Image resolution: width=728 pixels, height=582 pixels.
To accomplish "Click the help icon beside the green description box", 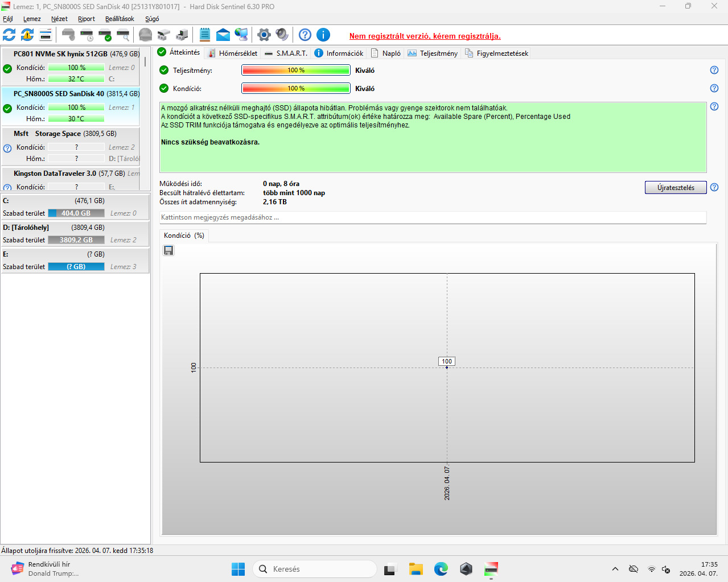I will pyautogui.click(x=714, y=106).
